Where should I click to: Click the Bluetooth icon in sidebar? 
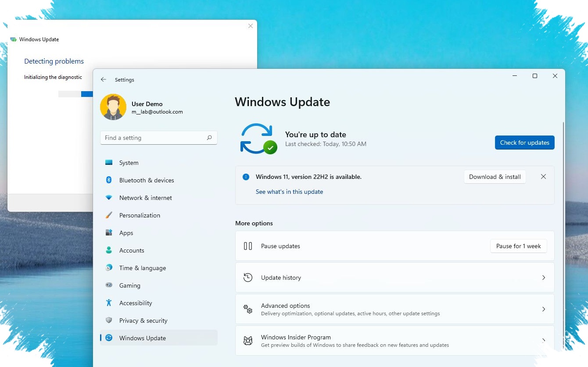109,180
